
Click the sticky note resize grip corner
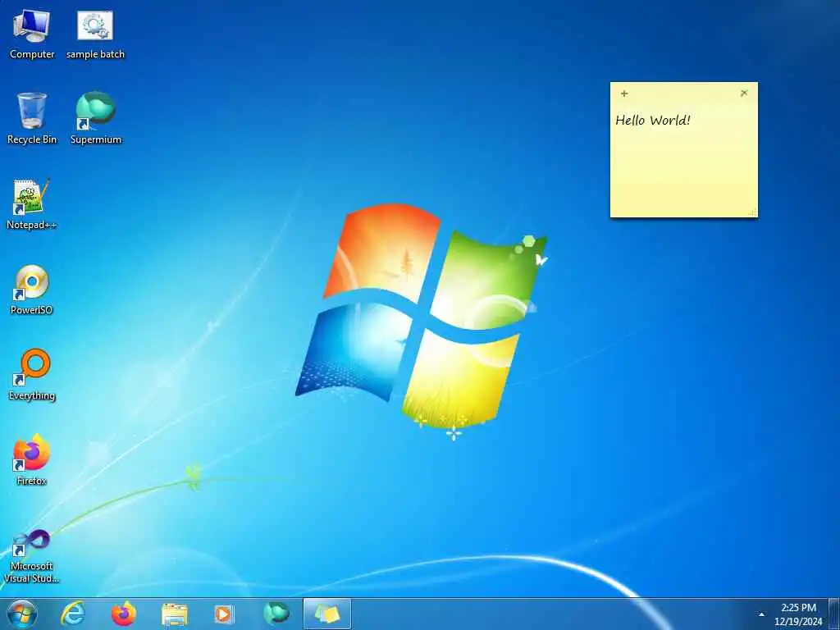[x=753, y=212]
